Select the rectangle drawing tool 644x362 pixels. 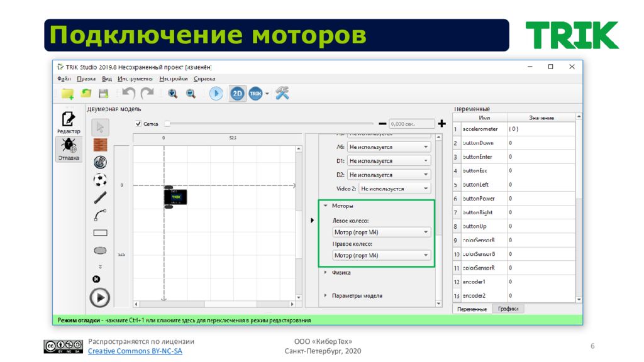click(100, 233)
